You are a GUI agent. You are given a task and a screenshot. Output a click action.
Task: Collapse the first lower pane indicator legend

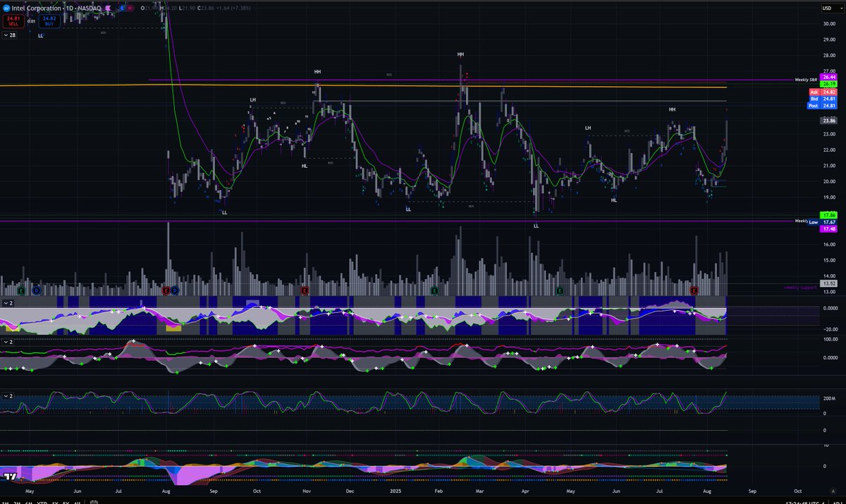click(8, 302)
